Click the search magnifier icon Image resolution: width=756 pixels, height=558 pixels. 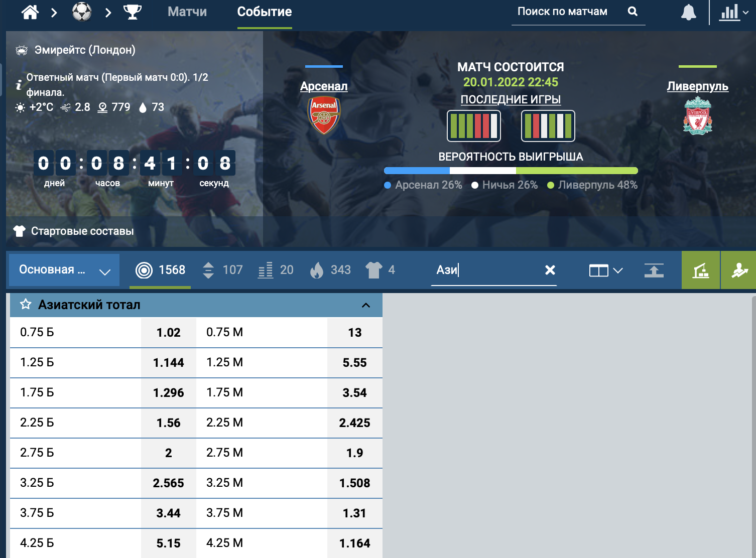(633, 12)
